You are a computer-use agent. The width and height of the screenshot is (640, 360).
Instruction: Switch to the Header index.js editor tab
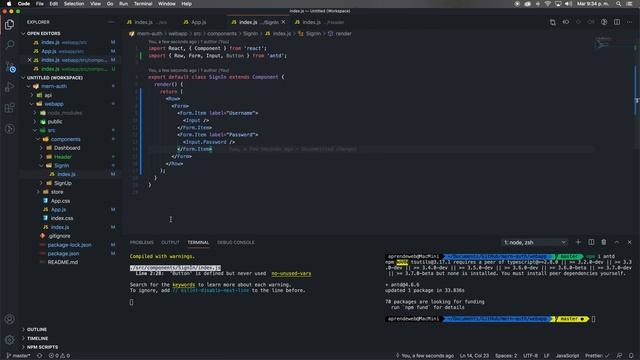click(x=320, y=22)
